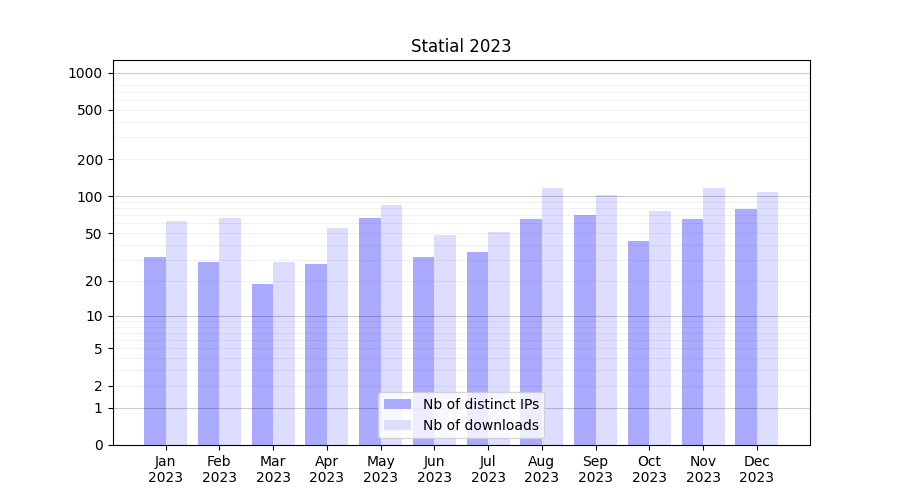Click the Jan 2023 distinct IPs bar
Image resolution: width=900 pixels, height=500 pixels.
click(155, 350)
